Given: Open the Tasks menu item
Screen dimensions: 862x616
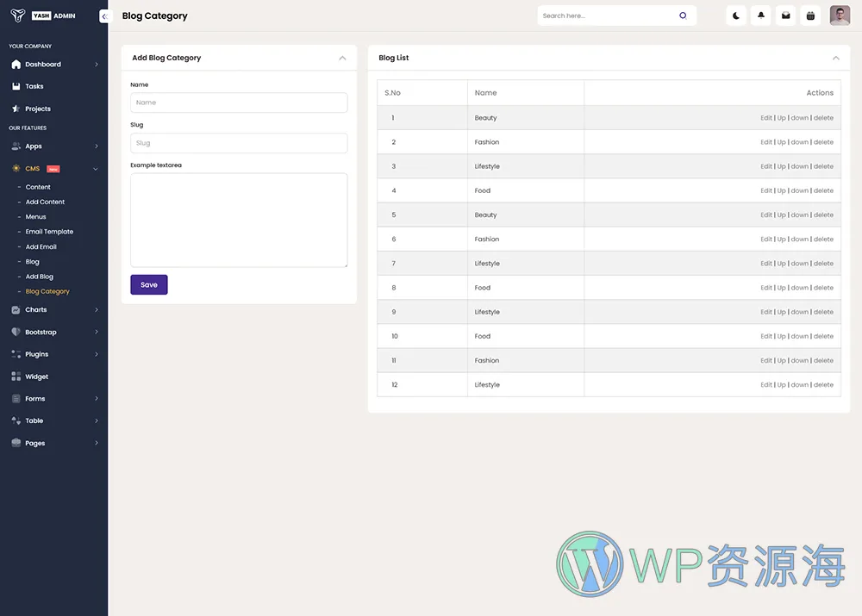Looking at the screenshot, I should pyautogui.click(x=34, y=86).
